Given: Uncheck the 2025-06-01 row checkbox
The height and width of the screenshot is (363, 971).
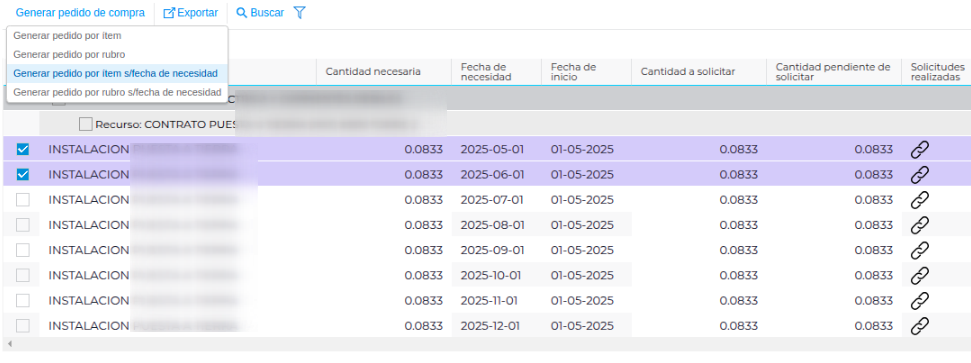Looking at the screenshot, I should click(23, 175).
